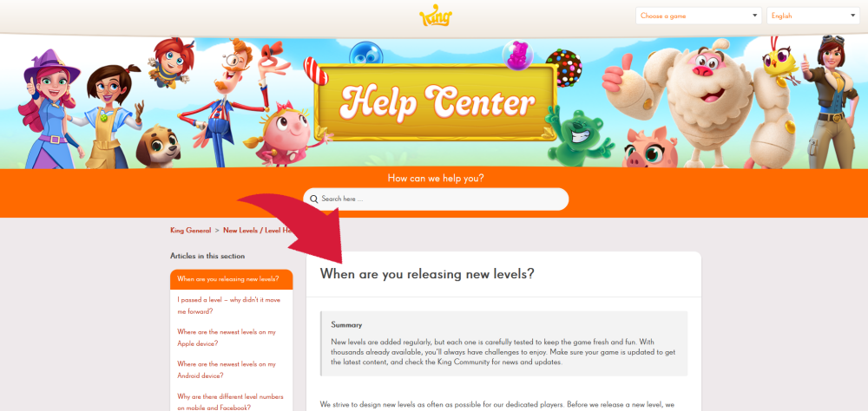Go to King General breadcrumb

pos(190,230)
